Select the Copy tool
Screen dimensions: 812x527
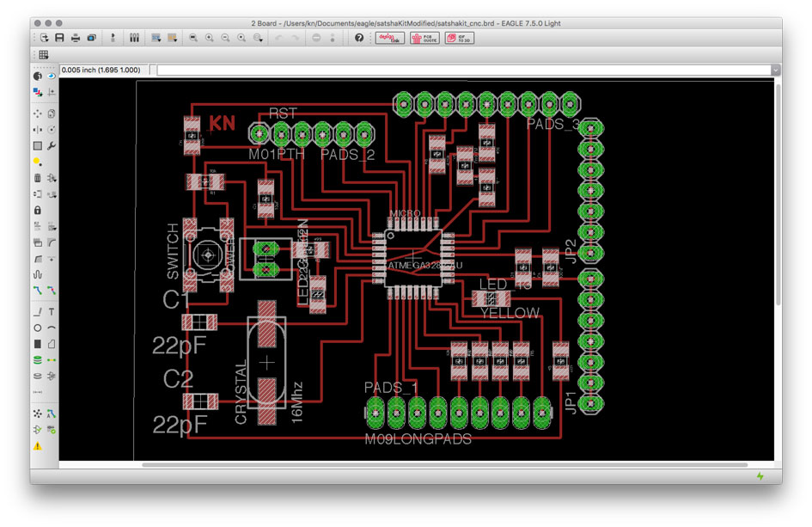point(52,113)
